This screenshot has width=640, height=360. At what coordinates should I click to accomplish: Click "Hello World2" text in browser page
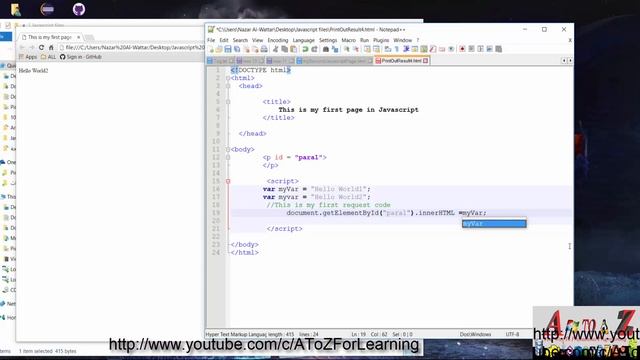[33, 71]
